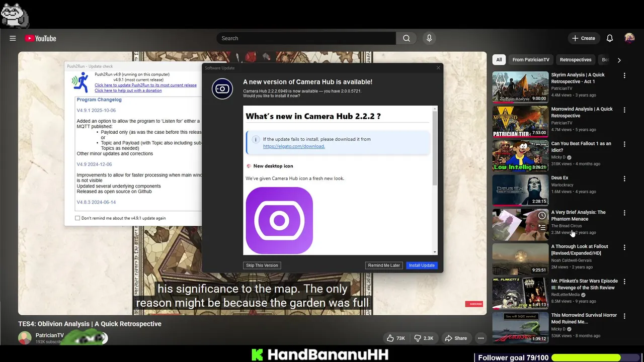Click the red Subscribe watermark in video

(x=474, y=304)
